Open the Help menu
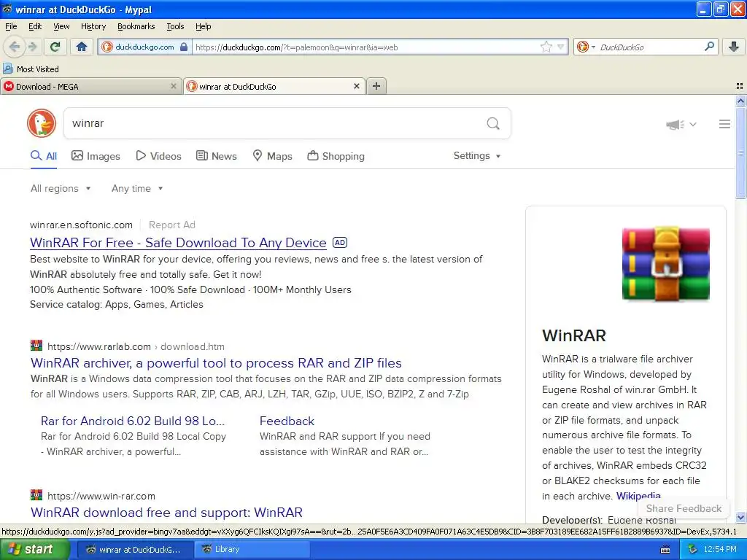Screen dimensions: 747x560 pyautogui.click(x=204, y=26)
